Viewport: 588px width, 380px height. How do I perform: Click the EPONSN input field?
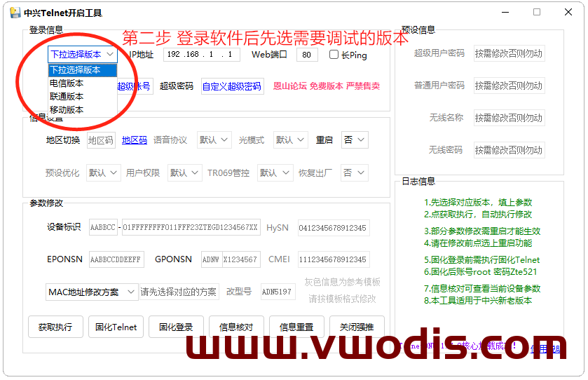(116, 259)
